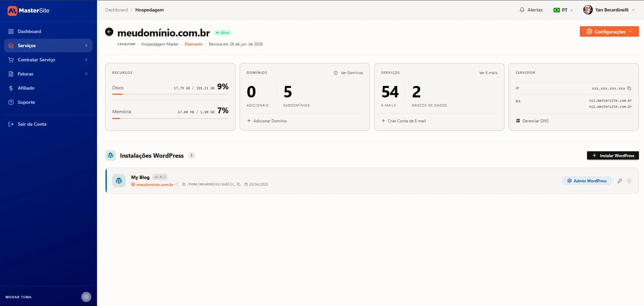Click the 5 Subdomínios count
Viewport: 644px width, 306px height.
tap(287, 92)
